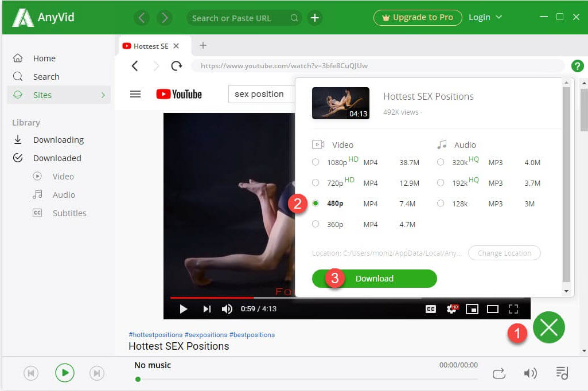Expand the Sites sidebar entry
The height and width of the screenshot is (391, 588).
click(x=59, y=95)
